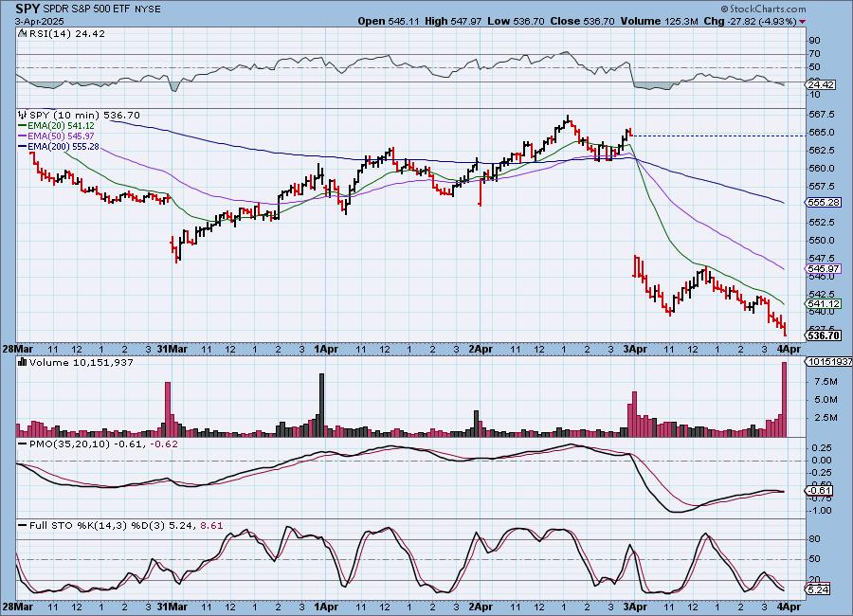Image resolution: width=853 pixels, height=616 pixels.
Task: Click the 80 level on stochastic axis
Action: click(815, 538)
